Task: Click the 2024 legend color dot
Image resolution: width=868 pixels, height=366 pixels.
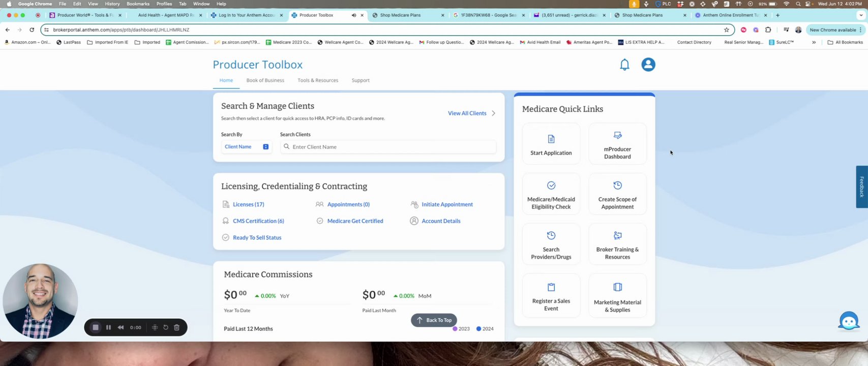Action: click(x=479, y=329)
